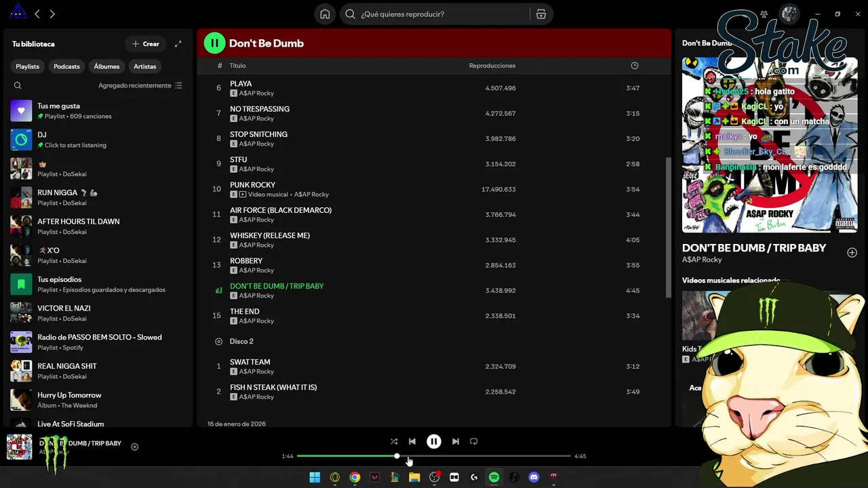Screen dimensions: 868x488
Task: Click the track list vertical scrollbar
Action: [668, 227]
